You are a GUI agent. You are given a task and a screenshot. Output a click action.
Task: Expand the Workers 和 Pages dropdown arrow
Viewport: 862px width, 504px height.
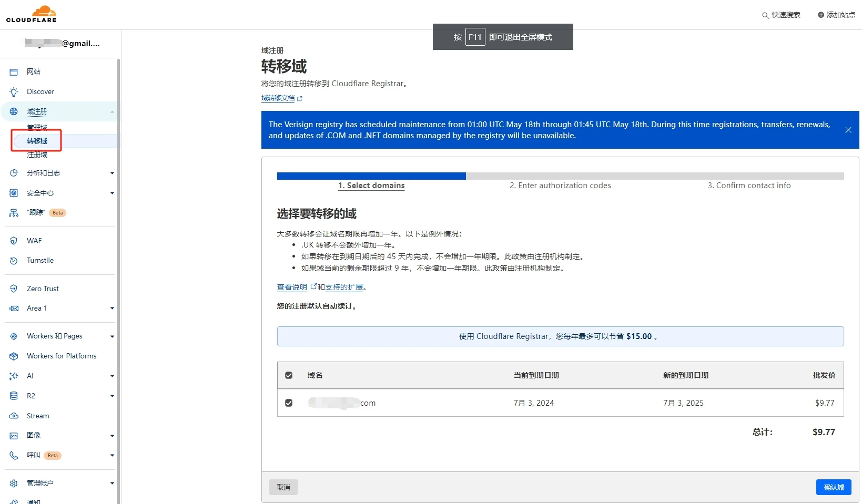[112, 336]
